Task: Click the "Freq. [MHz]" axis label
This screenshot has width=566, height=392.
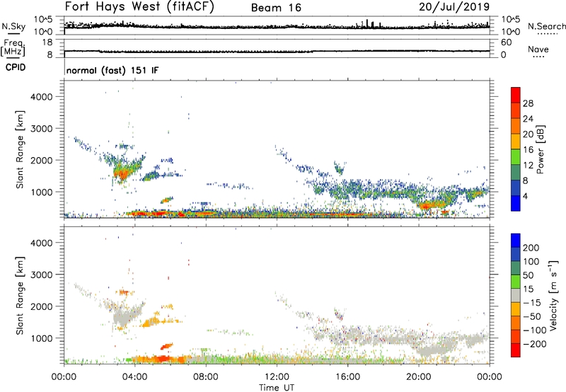Action: 13,48
